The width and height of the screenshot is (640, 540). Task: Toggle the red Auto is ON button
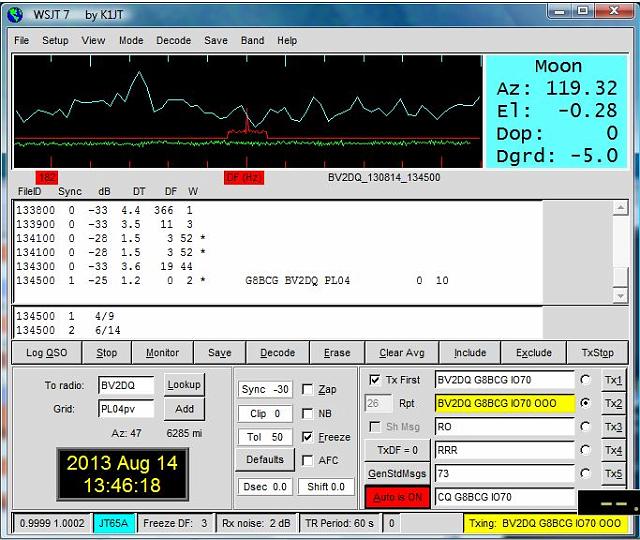pyautogui.click(x=397, y=497)
